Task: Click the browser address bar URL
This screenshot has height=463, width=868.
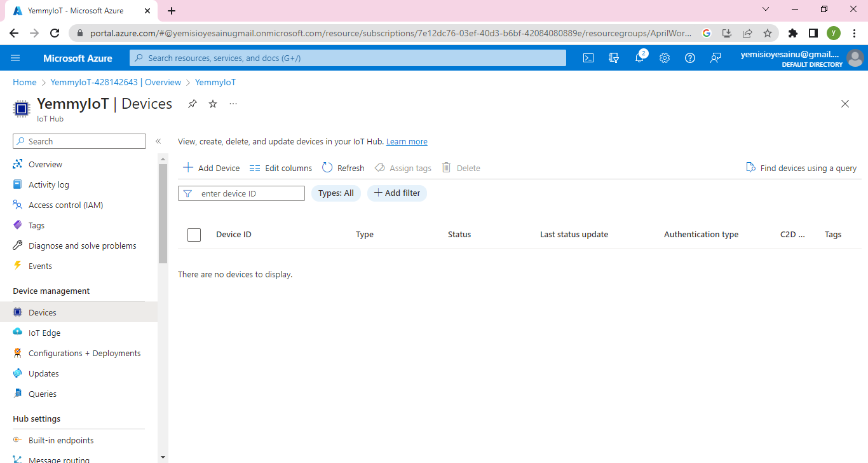Action: [x=390, y=33]
